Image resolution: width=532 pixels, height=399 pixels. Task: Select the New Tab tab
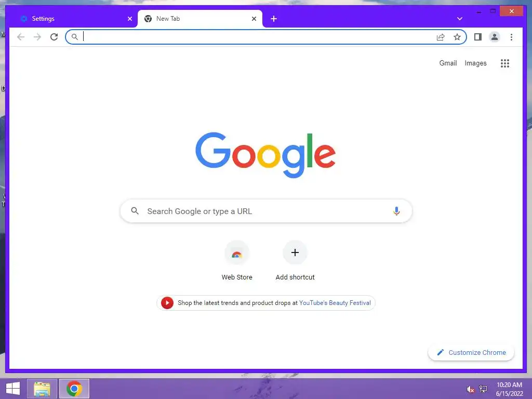[200, 19]
